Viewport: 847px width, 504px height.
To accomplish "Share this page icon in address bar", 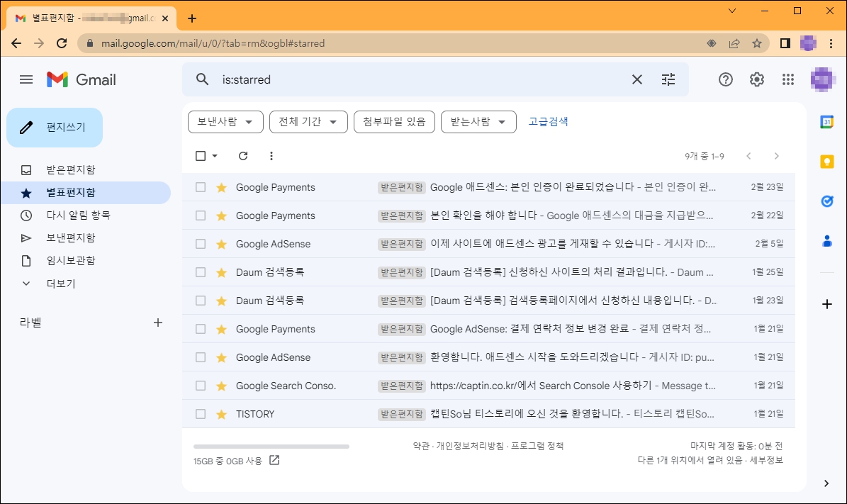I will (x=734, y=43).
